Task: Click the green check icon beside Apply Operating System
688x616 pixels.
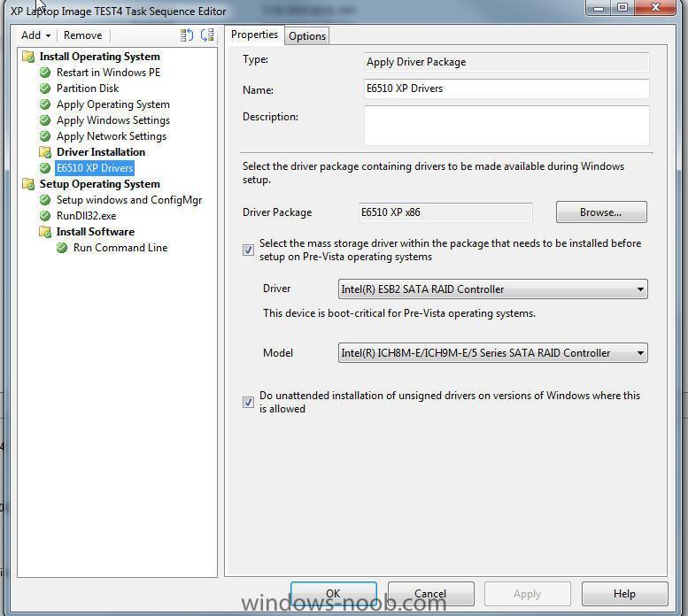Action: [x=45, y=104]
